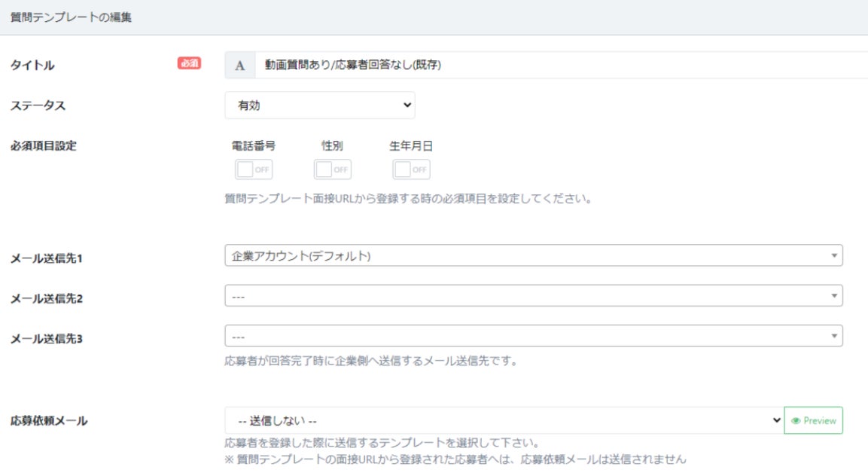Click the "A" icon beside title field
Image resolution: width=868 pixels, height=476 pixels.
pos(240,66)
